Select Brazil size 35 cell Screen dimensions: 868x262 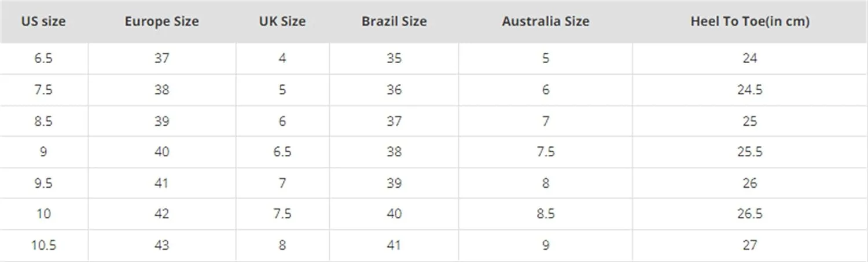(394, 59)
